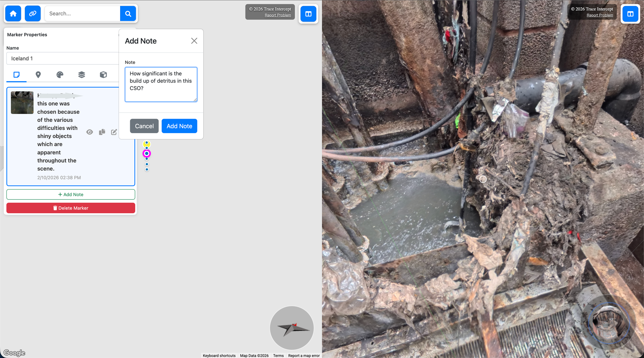This screenshot has width=644, height=358.
Task: Open the notes tab icon
Action: pyautogui.click(x=16, y=75)
